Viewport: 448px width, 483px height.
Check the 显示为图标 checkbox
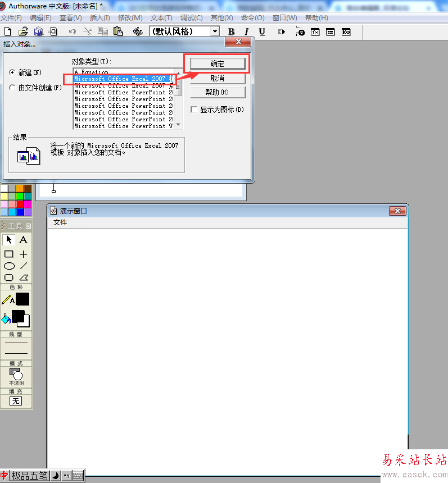(194, 110)
